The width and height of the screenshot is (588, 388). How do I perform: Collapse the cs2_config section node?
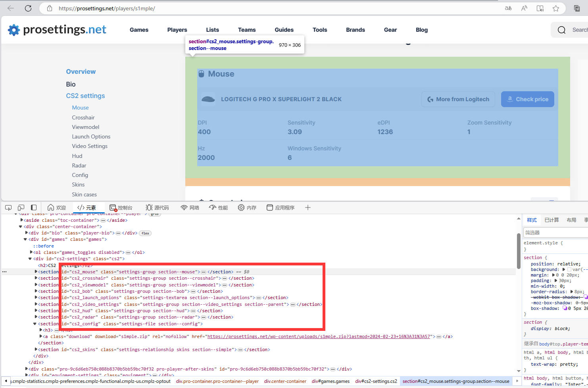pyautogui.click(x=35, y=324)
